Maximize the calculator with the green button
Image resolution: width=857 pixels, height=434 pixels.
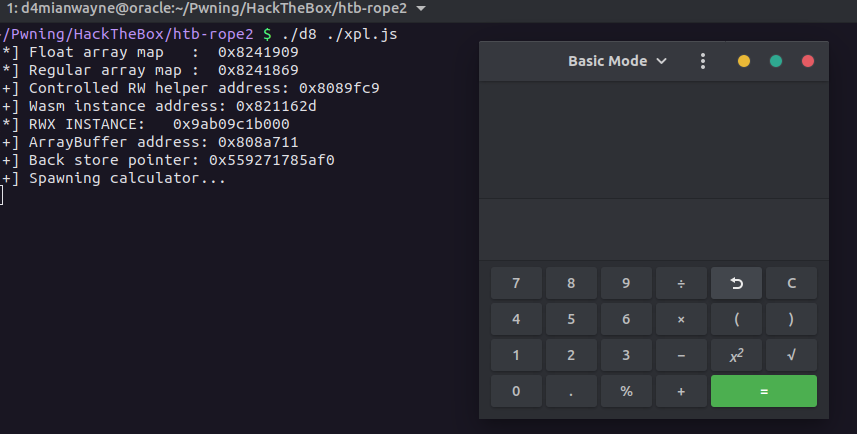click(x=776, y=61)
